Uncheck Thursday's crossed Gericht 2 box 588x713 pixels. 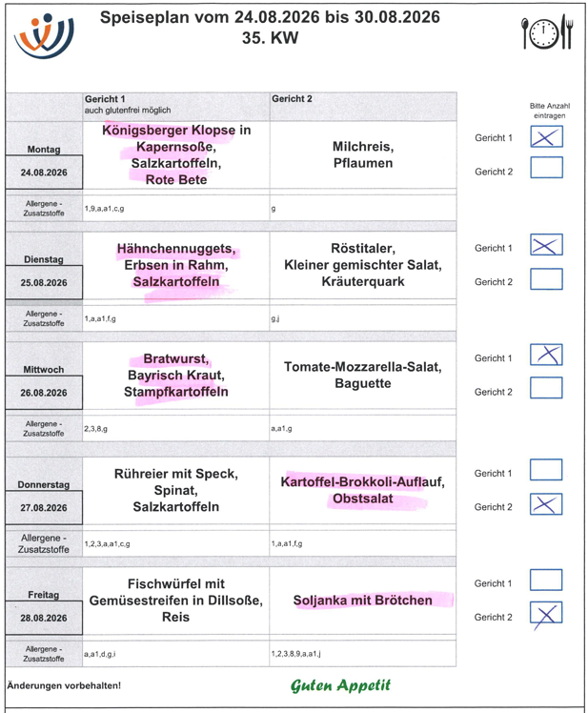click(x=546, y=504)
